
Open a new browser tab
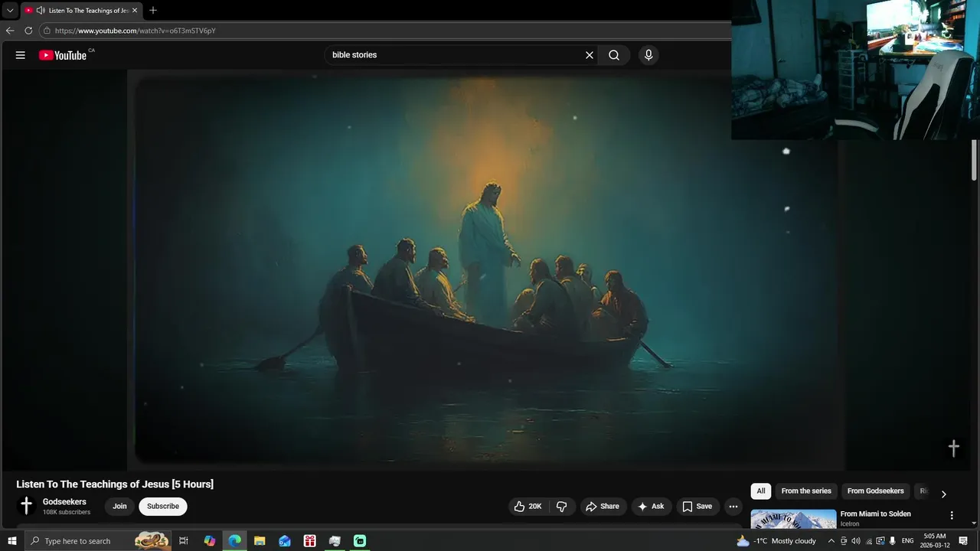[x=153, y=11]
